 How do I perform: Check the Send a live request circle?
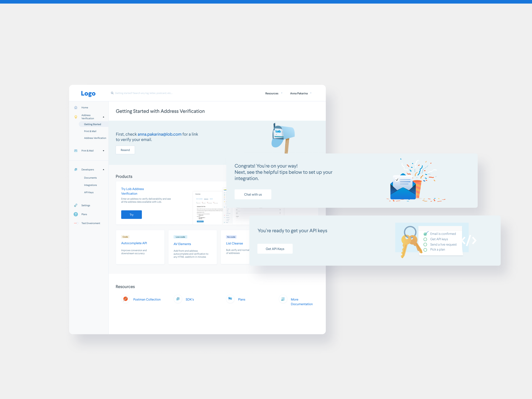pyautogui.click(x=425, y=245)
